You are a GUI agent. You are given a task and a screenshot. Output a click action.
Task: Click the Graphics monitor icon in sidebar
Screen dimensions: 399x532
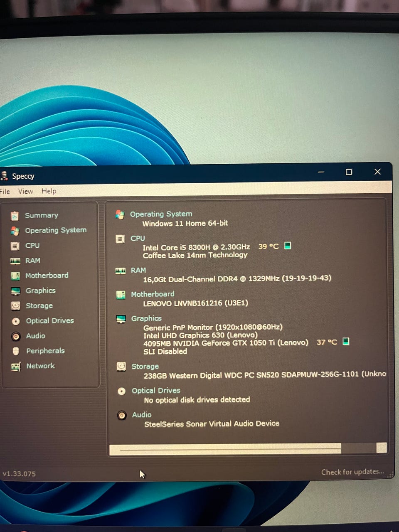(15, 291)
